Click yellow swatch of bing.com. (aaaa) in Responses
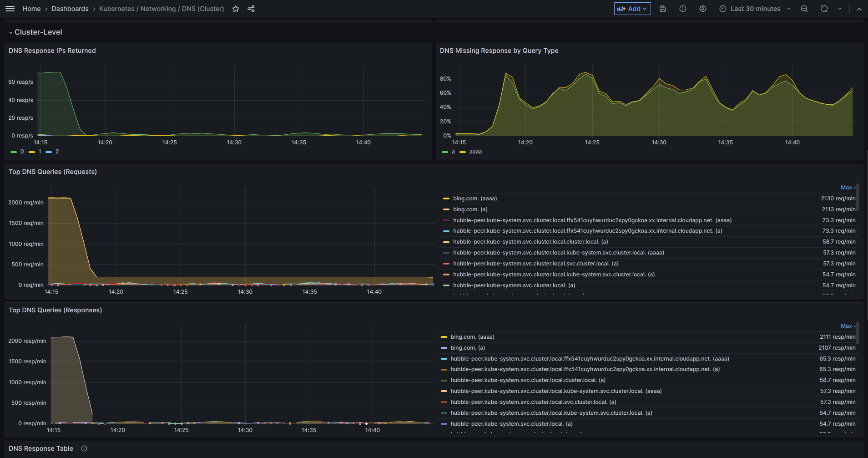868x458 pixels. tap(444, 337)
